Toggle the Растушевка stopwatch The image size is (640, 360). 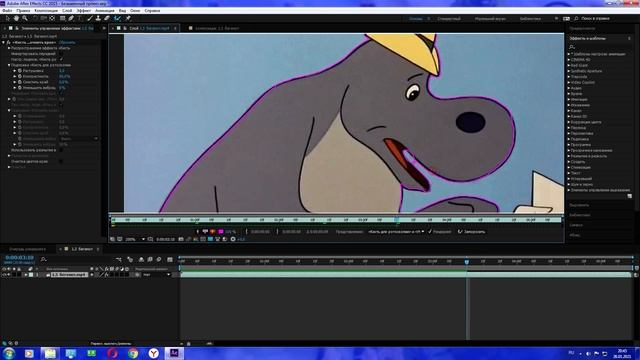click(20, 71)
